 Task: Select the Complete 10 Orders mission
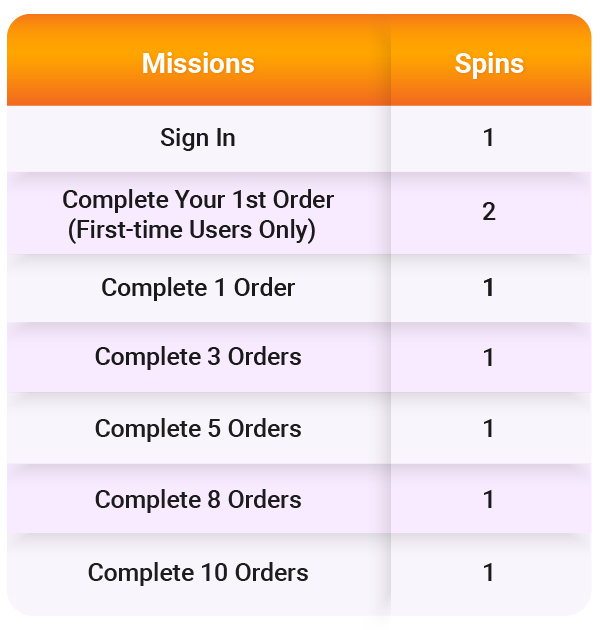198,573
